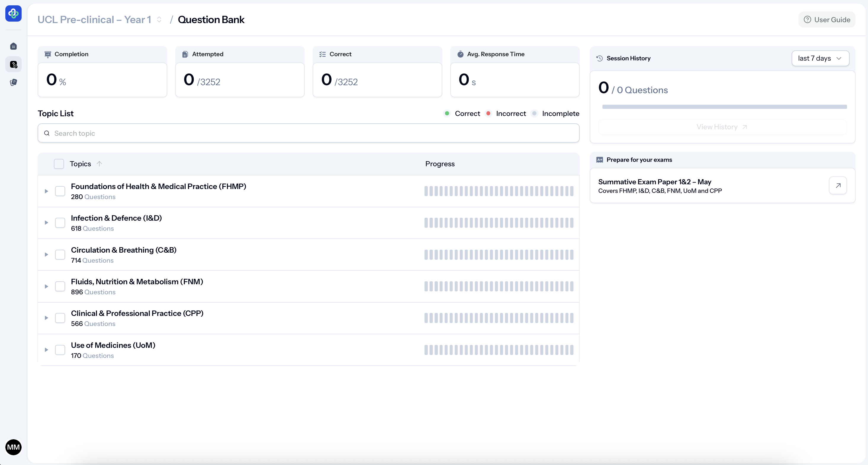Open the User Guide button
The width and height of the screenshot is (868, 465).
[x=827, y=20]
